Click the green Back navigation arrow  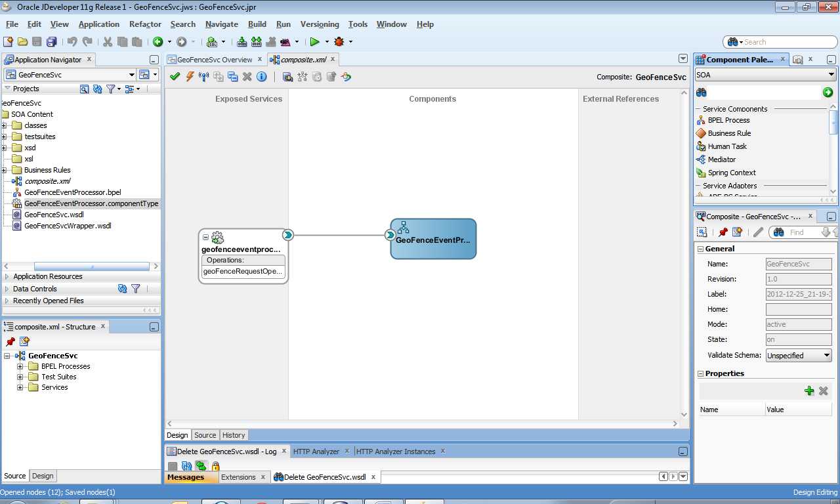click(x=157, y=41)
